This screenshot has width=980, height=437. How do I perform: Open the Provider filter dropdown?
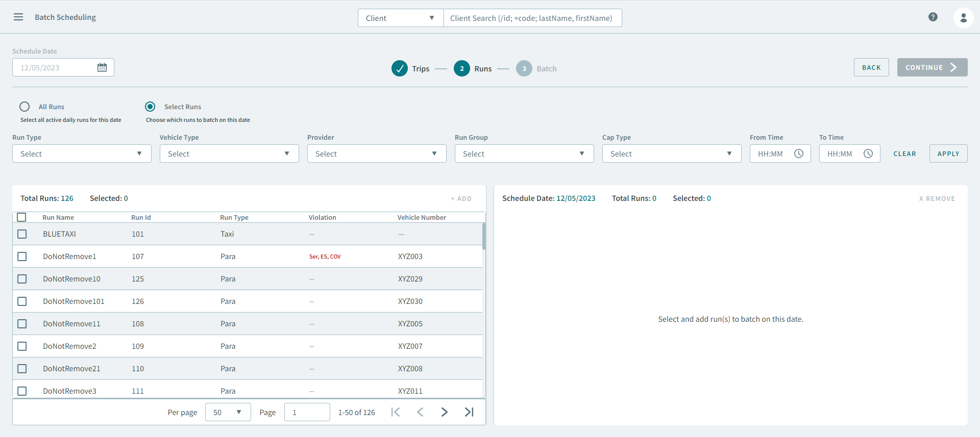(x=376, y=154)
